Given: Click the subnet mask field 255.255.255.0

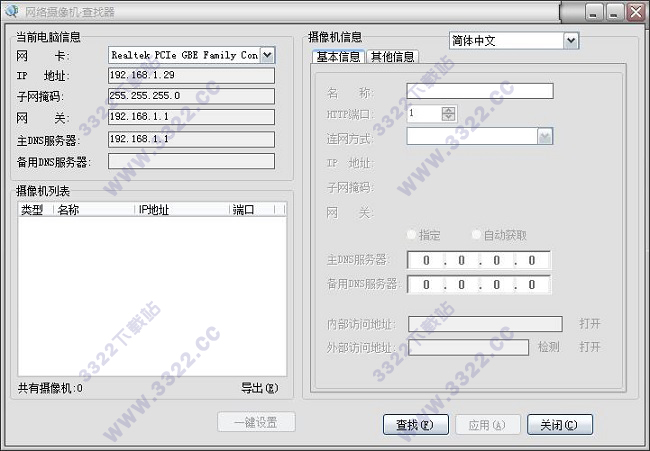Looking at the screenshot, I should pos(191,96).
